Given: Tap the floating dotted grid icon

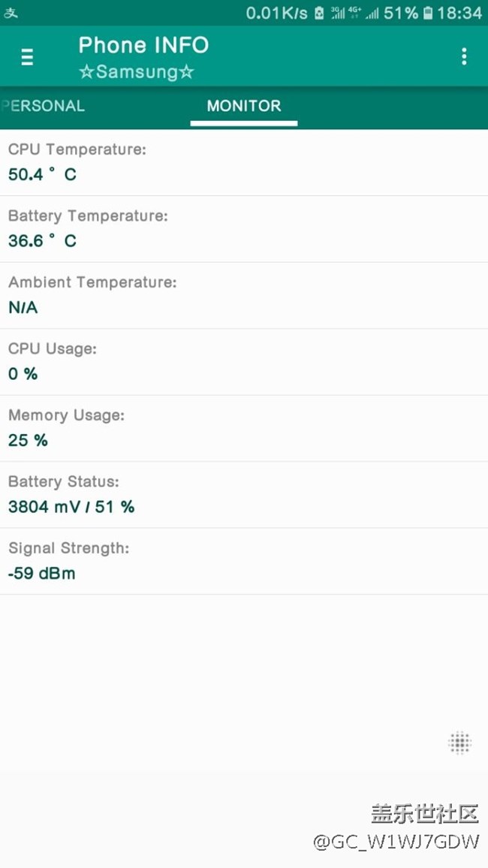Looking at the screenshot, I should [459, 743].
